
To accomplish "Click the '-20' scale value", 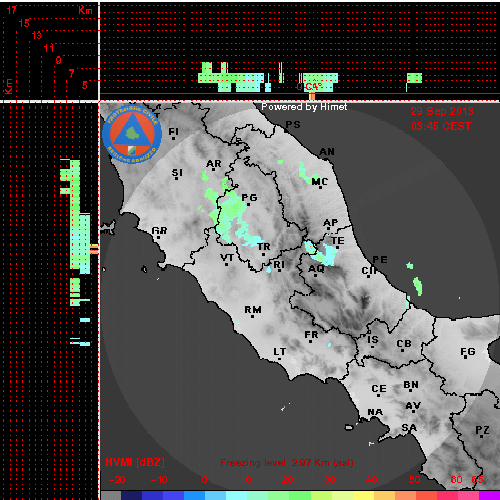I will click(117, 480).
